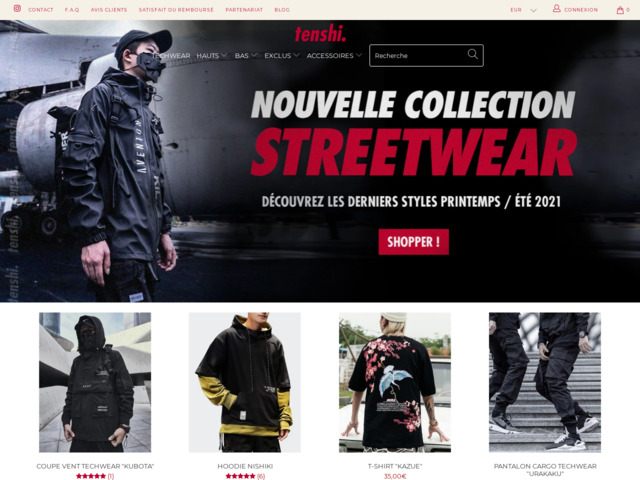Click the Shopper ! button
The height and width of the screenshot is (480, 640).
413,242
